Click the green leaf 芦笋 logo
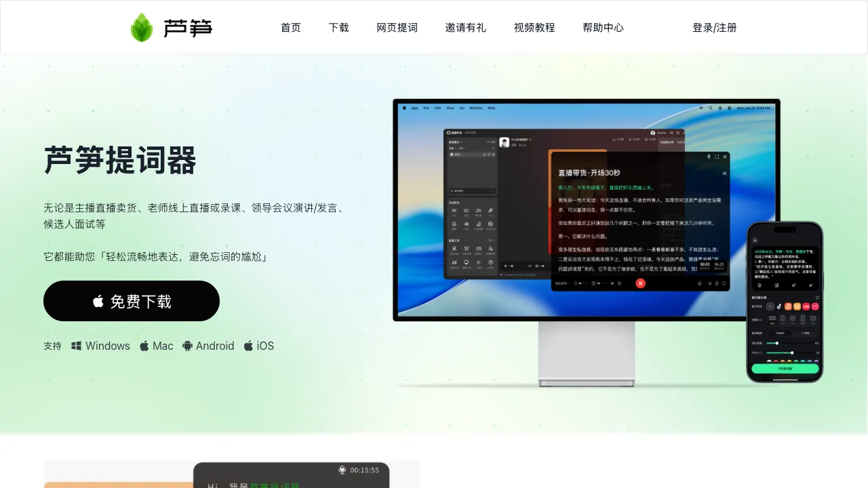868x488 pixels. point(171,27)
